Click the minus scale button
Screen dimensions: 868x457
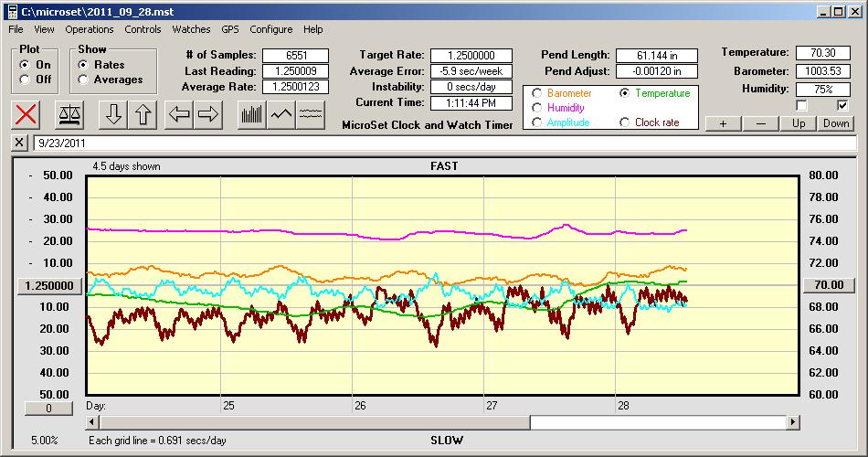tap(760, 123)
